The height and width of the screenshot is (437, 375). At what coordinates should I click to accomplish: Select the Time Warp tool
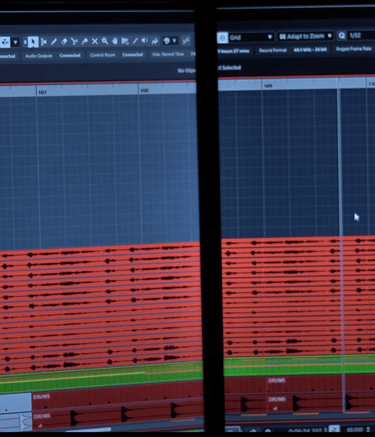(125, 41)
